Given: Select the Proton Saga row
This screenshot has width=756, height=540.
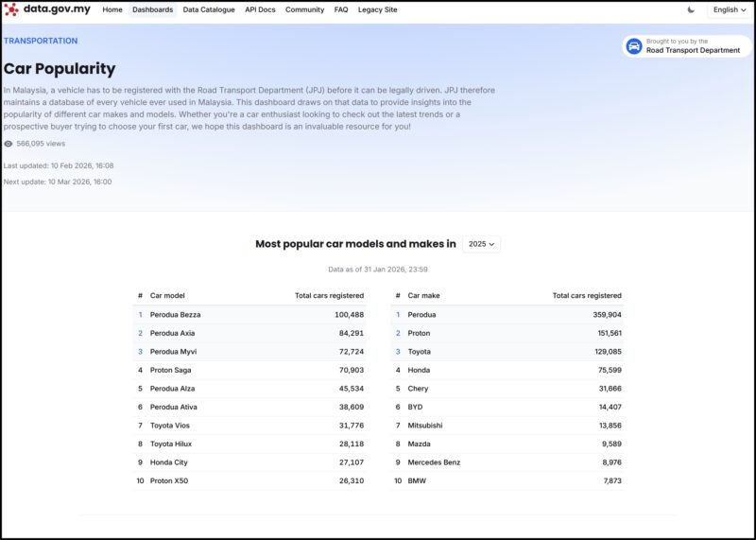Looking at the screenshot, I should 249,370.
